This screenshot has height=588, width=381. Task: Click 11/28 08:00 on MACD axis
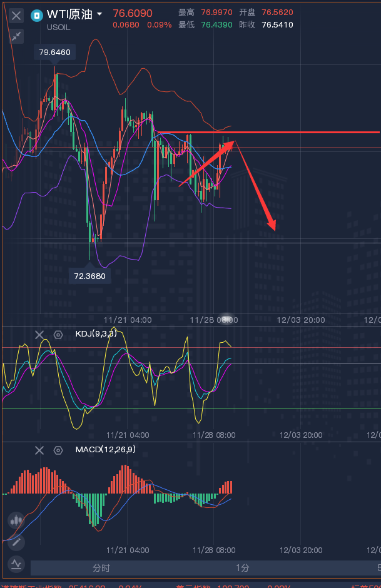[214, 550]
